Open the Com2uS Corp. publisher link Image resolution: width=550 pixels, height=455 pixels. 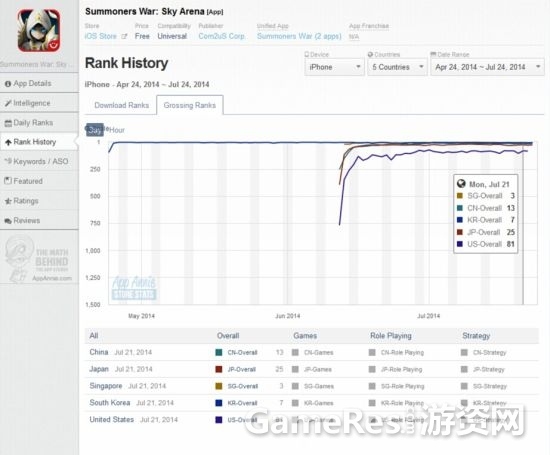point(222,36)
